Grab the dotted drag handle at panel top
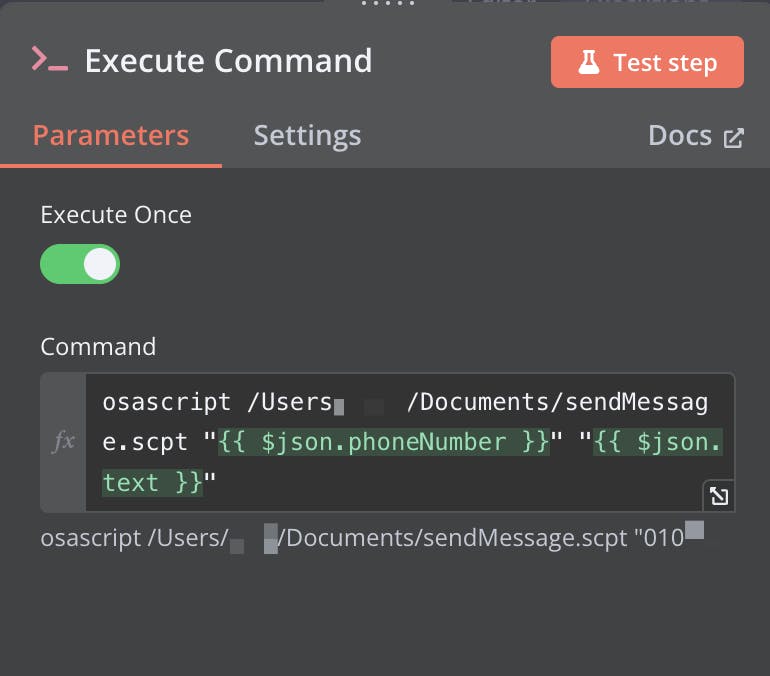This screenshot has height=676, width=770. pos(391,4)
